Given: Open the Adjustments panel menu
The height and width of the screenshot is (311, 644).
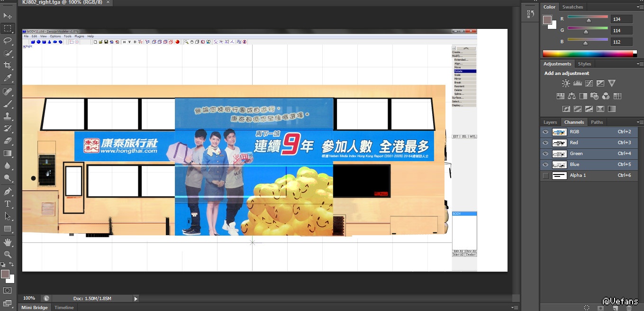Looking at the screenshot, I should [x=640, y=64].
